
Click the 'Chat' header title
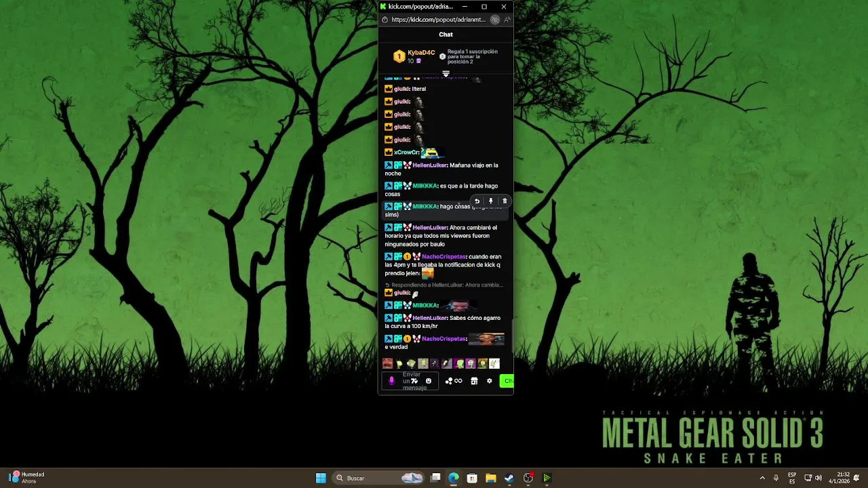pyautogui.click(x=446, y=35)
